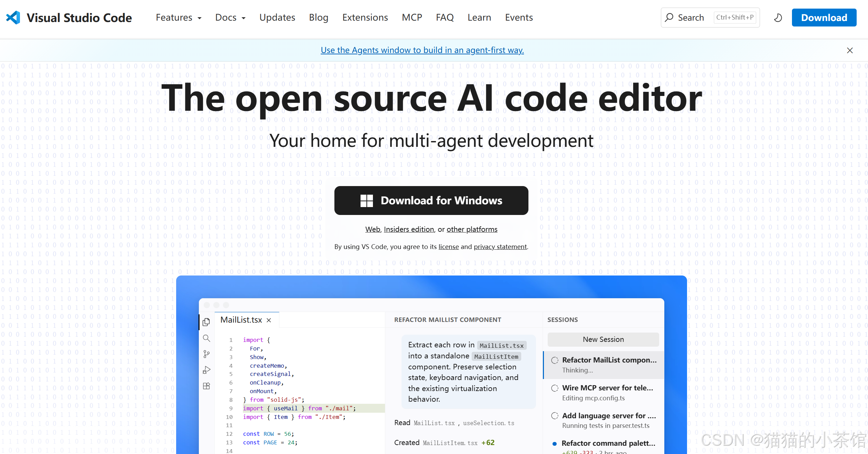
Task: Click code line 10 importing Item
Action: 294,417
